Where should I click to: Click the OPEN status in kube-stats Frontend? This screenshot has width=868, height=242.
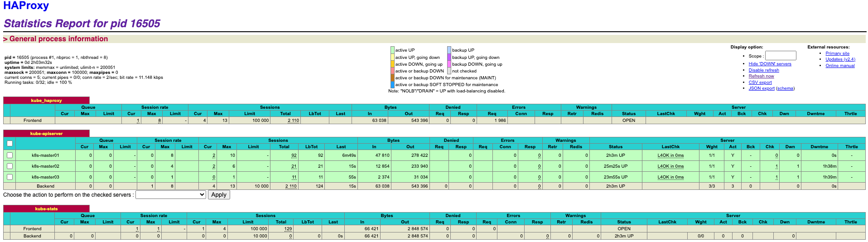(x=624, y=229)
